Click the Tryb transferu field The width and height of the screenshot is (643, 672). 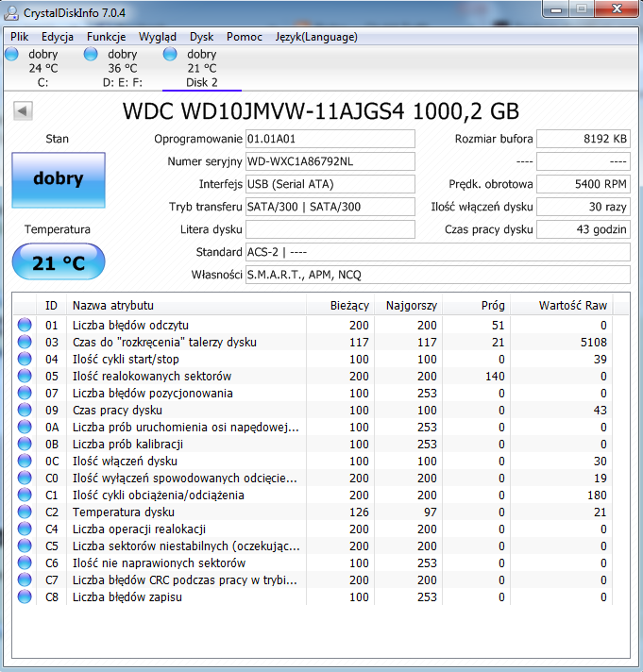[330, 207]
